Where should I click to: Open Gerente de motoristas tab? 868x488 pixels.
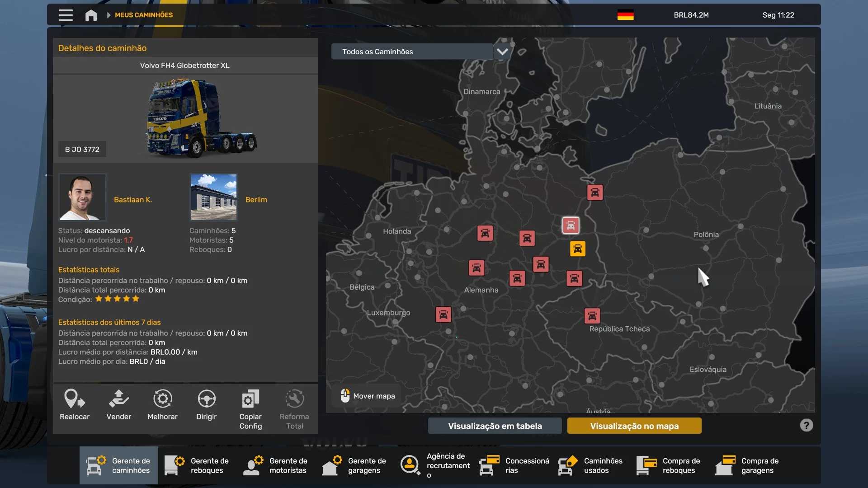pos(276,465)
